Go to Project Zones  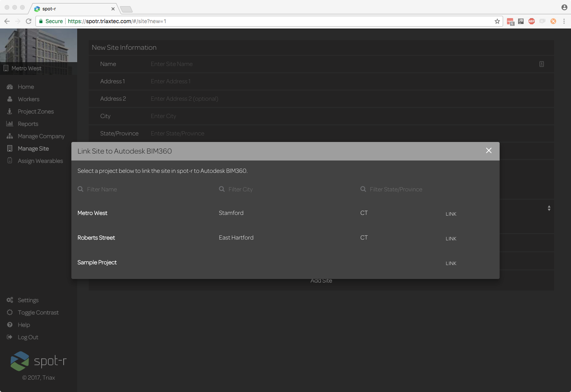pos(36,112)
